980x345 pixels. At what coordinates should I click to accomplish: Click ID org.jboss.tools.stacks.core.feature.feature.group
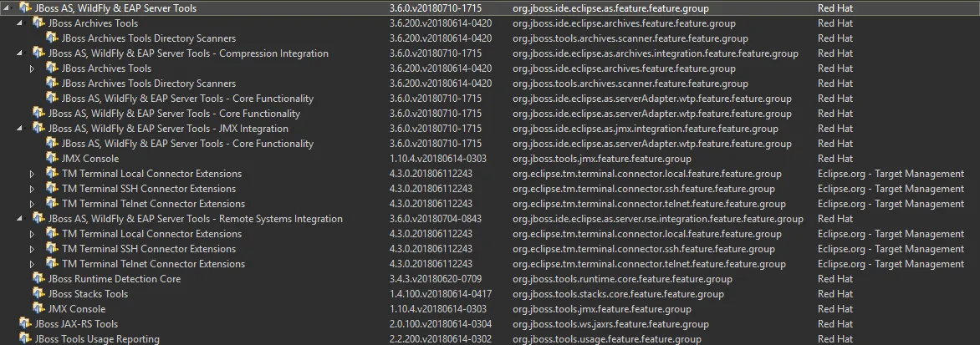pos(618,294)
